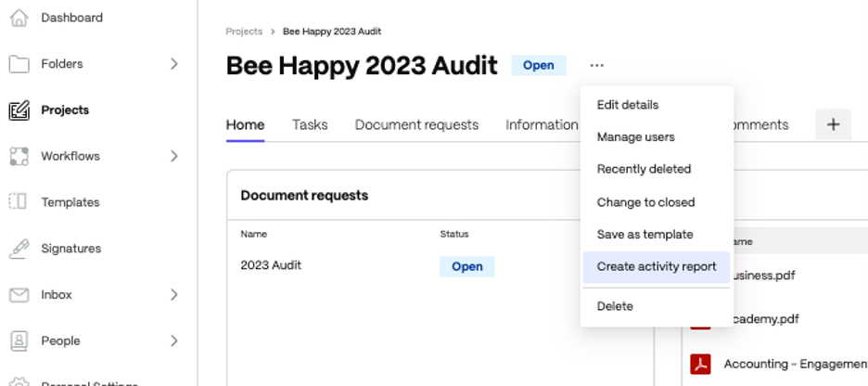Click the three-dot more options icon
The image size is (868, 386).
(x=597, y=65)
